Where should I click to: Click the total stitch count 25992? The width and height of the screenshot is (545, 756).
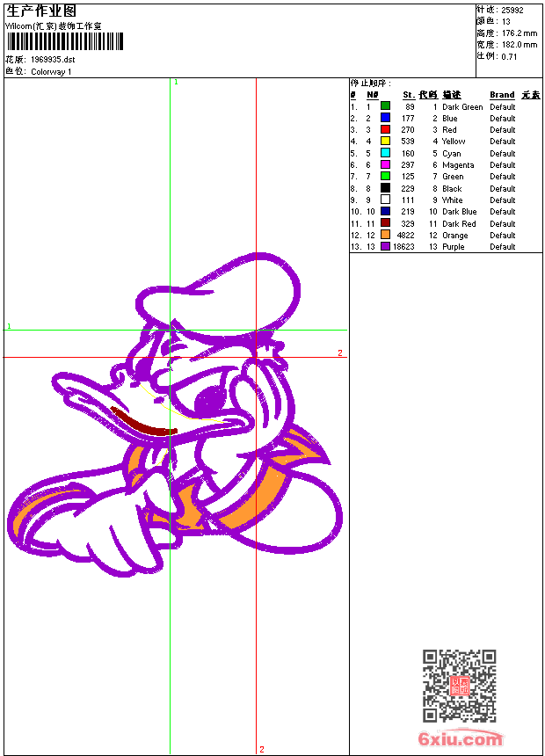pos(512,11)
